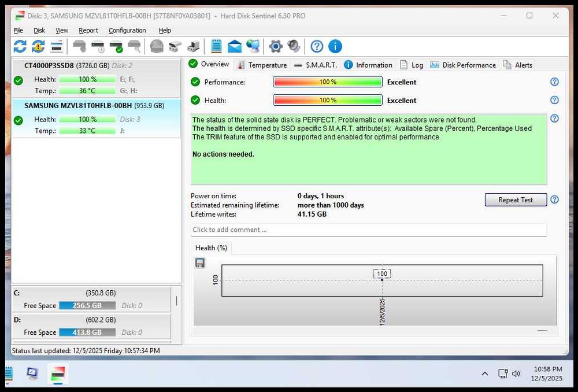Click green check icon beside CT4000P3SSD8 disk

click(18, 80)
